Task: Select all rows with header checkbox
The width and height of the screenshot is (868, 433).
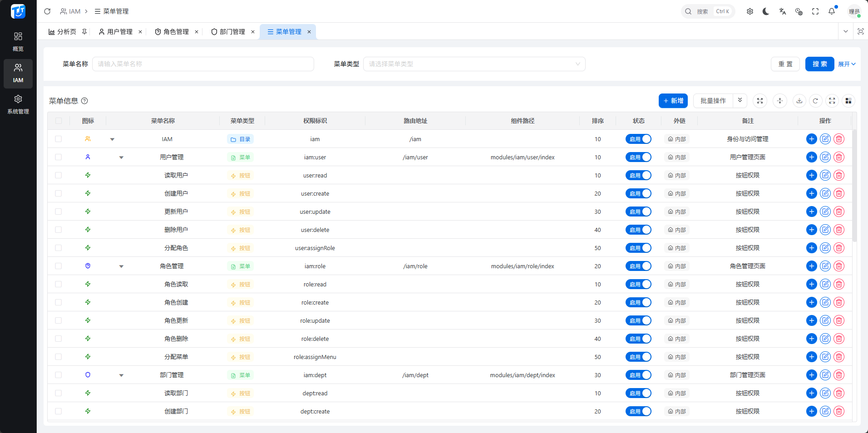Action: 59,121
